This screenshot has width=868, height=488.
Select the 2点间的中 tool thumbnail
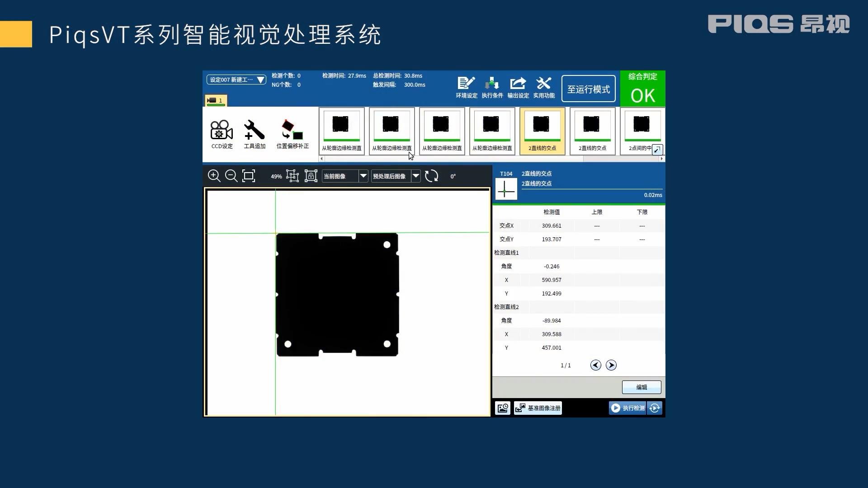(x=642, y=131)
